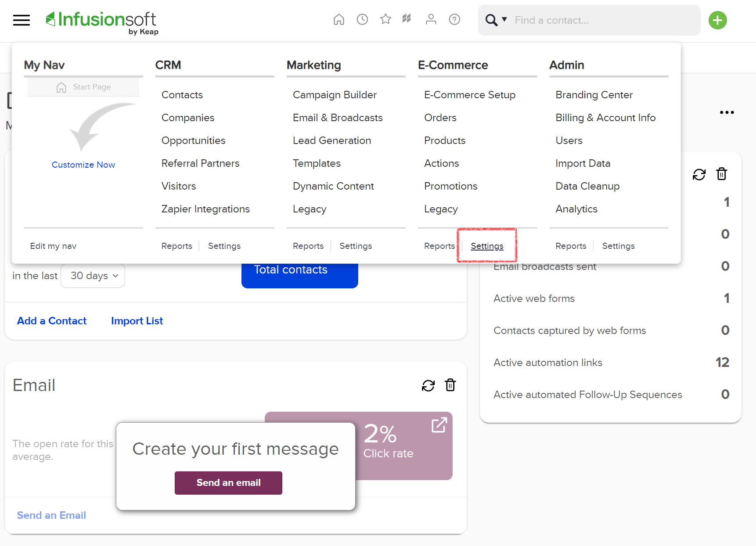
Task: Open Zapier Integrations menu item
Action: [x=205, y=209]
